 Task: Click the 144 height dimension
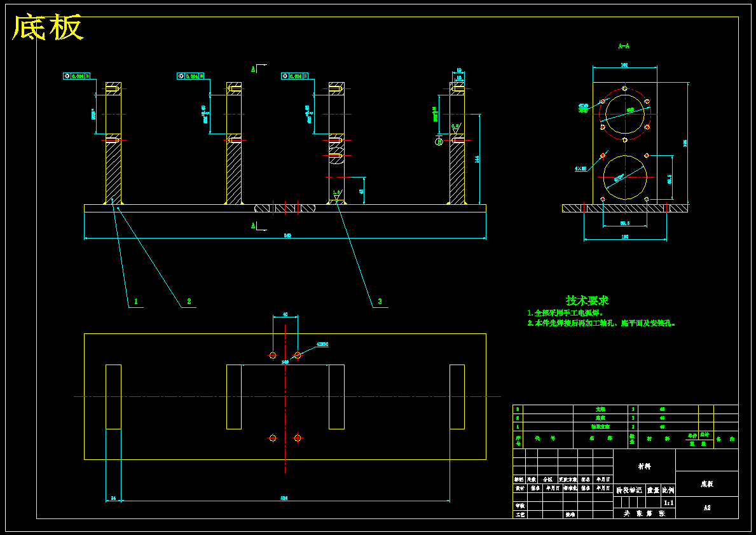tap(477, 159)
